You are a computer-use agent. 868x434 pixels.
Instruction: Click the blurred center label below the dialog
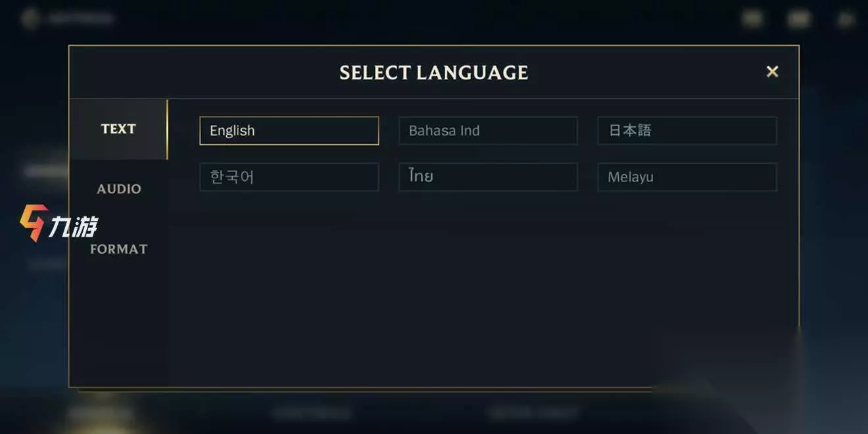[312, 413]
